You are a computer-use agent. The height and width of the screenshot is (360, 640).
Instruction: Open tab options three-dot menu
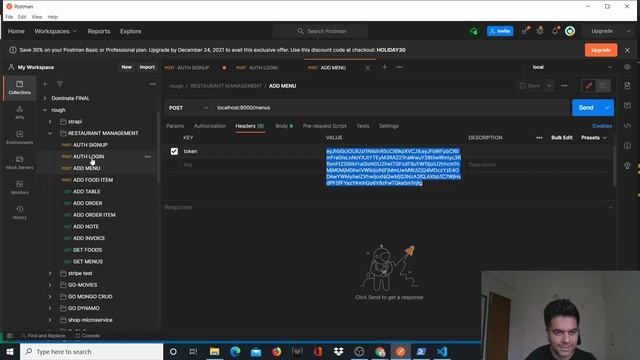(x=400, y=67)
